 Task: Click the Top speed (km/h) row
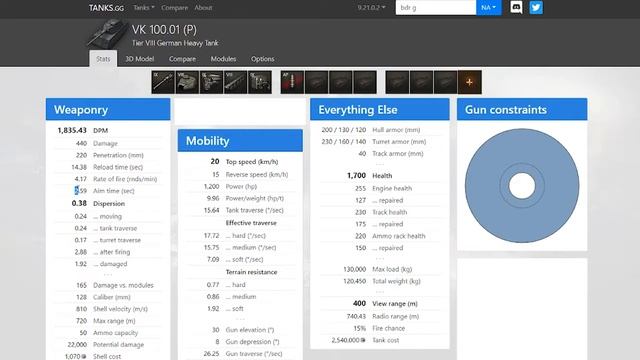pos(240,162)
